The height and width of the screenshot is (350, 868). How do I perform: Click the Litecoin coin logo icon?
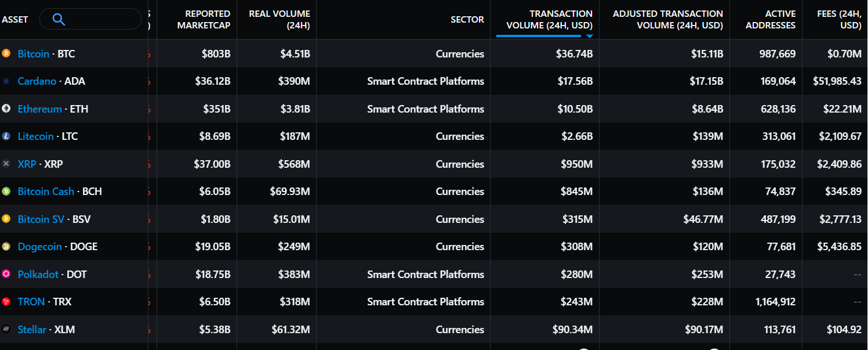point(6,136)
